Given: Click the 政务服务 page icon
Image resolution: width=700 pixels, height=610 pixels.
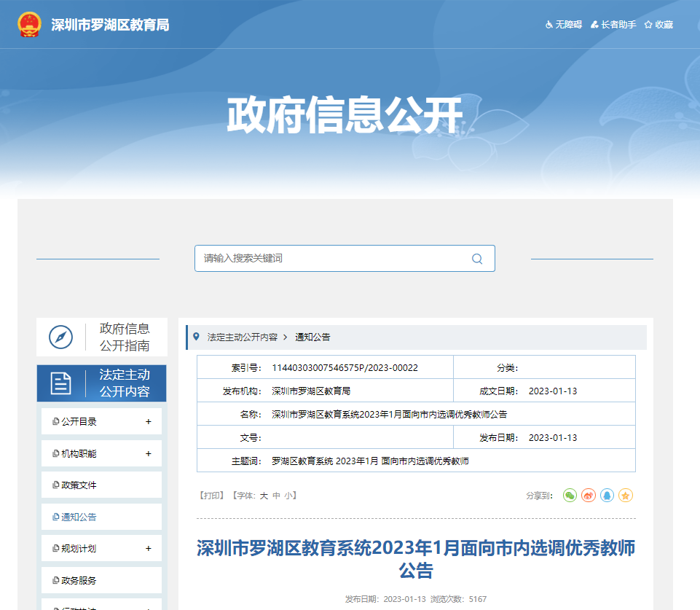Looking at the screenshot, I should pyautogui.click(x=56, y=581).
